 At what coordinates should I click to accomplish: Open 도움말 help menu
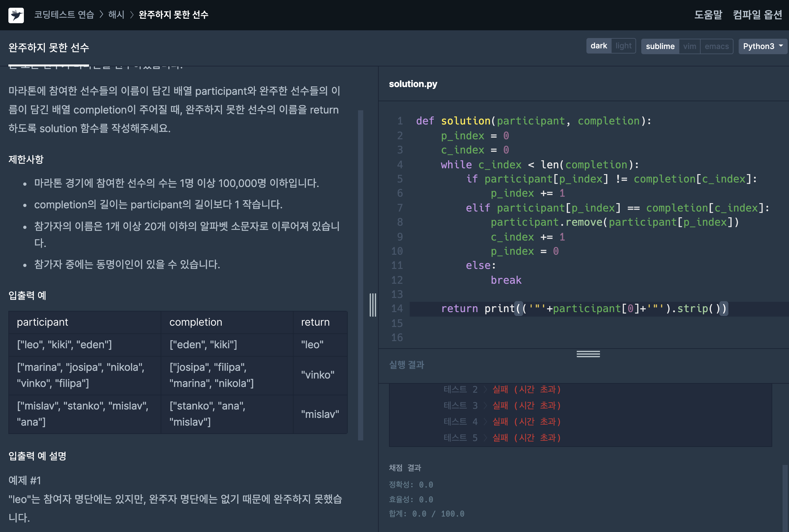click(x=708, y=15)
